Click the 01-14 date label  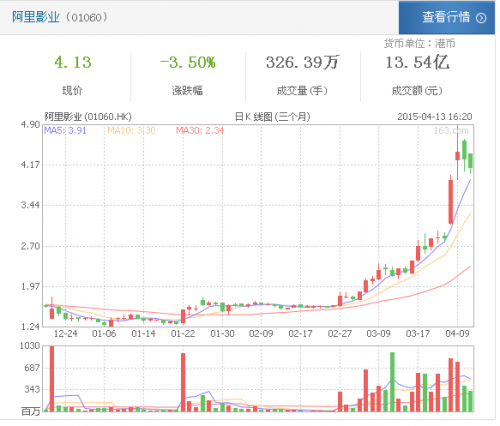144,334
